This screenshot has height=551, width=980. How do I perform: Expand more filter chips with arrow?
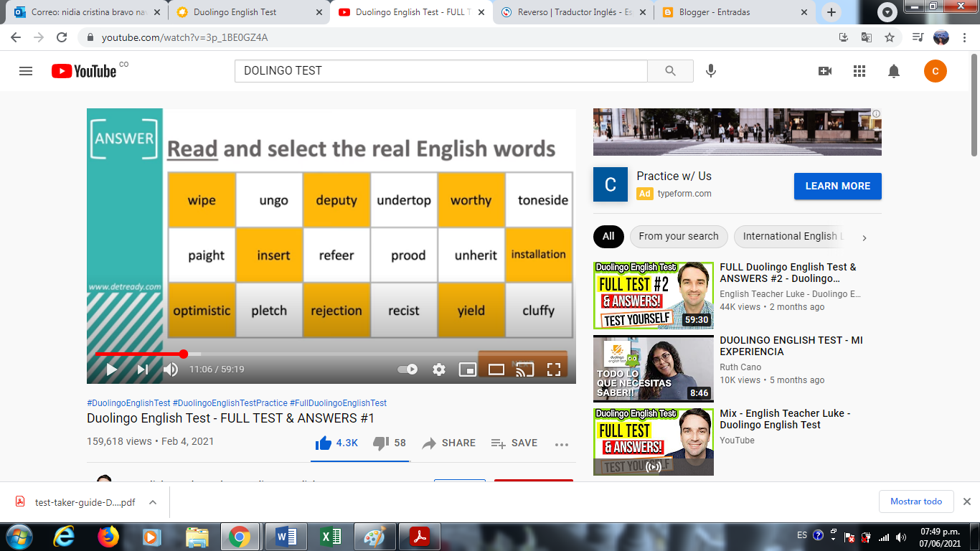pyautogui.click(x=864, y=237)
